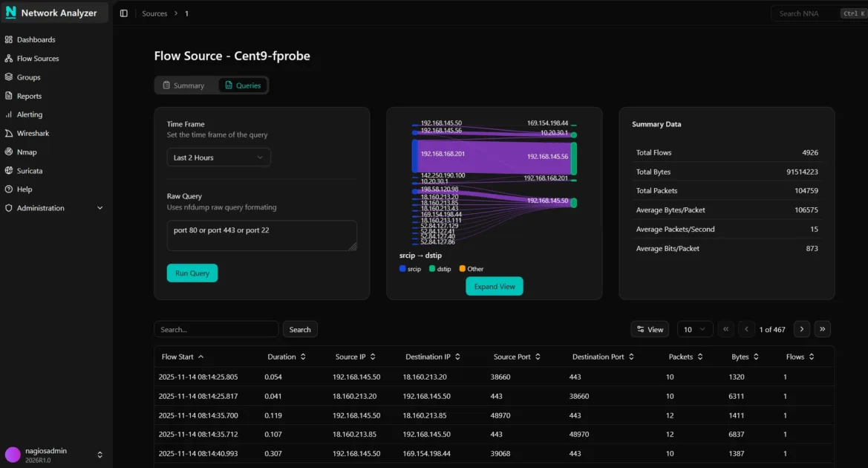868x468 pixels.
Task: Open the Wireshark sidebar icon
Action: (9, 133)
